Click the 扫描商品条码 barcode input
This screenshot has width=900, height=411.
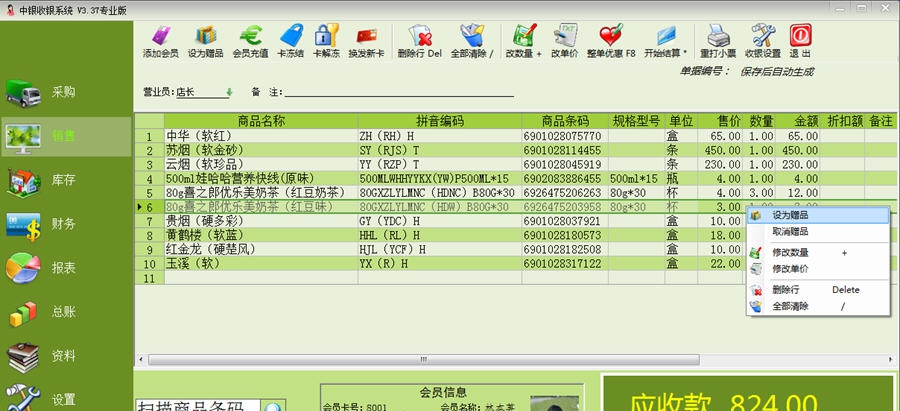tap(197, 405)
